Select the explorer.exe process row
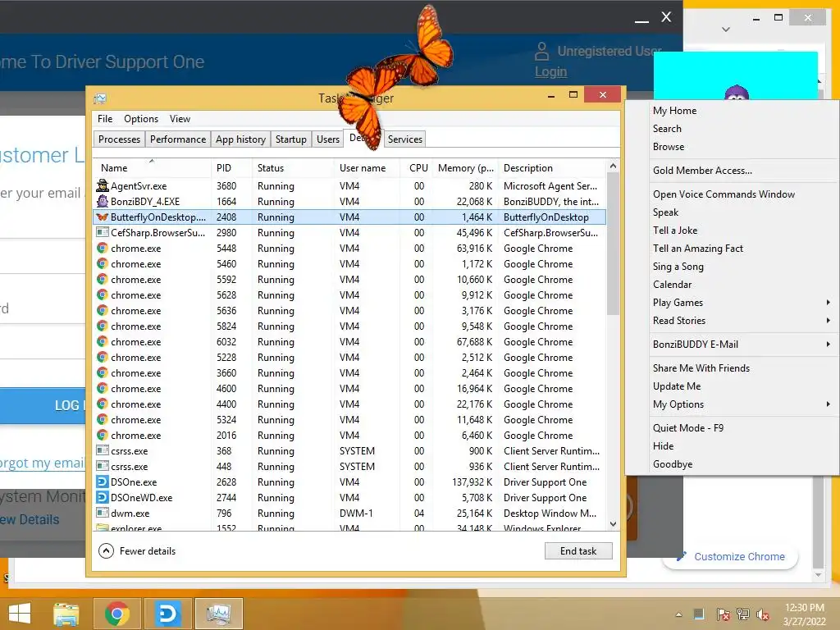 point(349,527)
